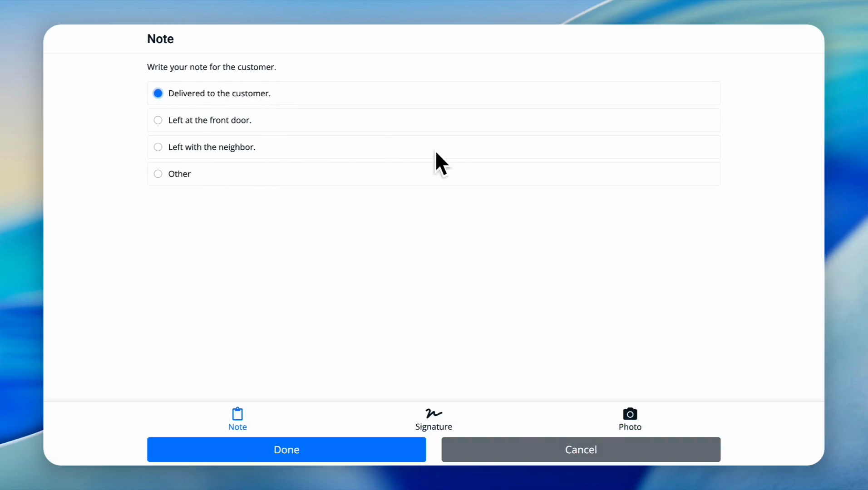Switch to the Signature tab label
This screenshot has height=490, width=868.
pyautogui.click(x=434, y=427)
